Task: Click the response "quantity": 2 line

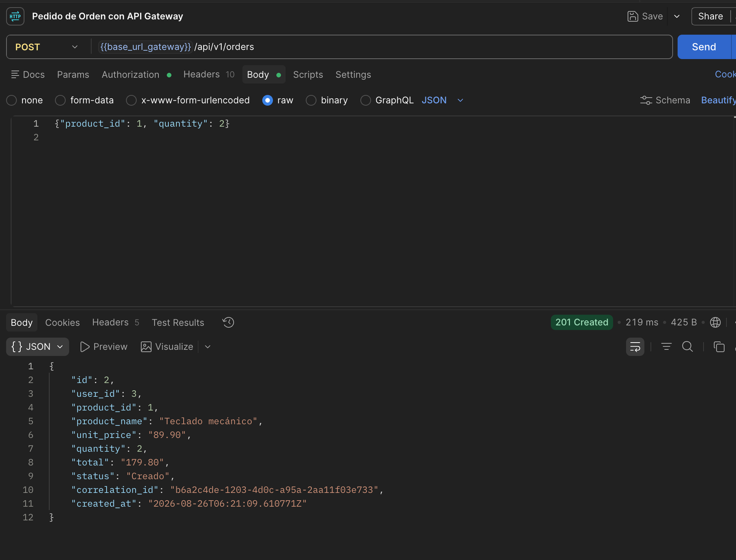Action: tap(109, 449)
